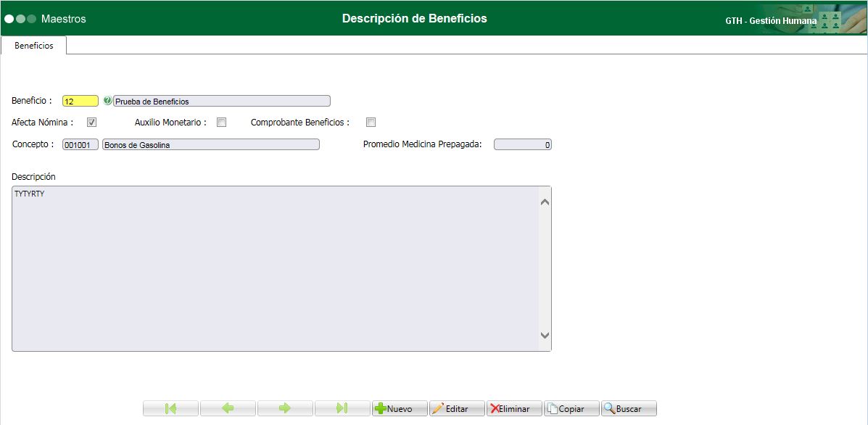The height and width of the screenshot is (425, 868).
Task: Check the Comprobante Beneficios checkbox
Action: 371,123
